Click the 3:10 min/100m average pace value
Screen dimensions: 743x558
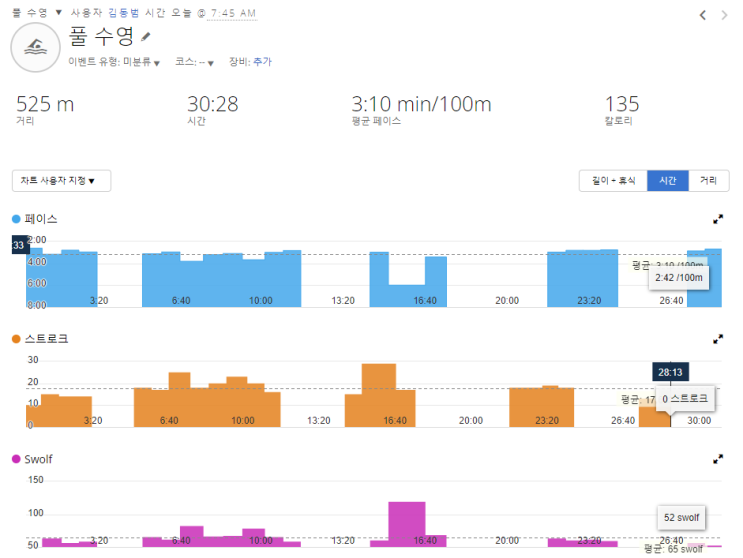tap(421, 104)
